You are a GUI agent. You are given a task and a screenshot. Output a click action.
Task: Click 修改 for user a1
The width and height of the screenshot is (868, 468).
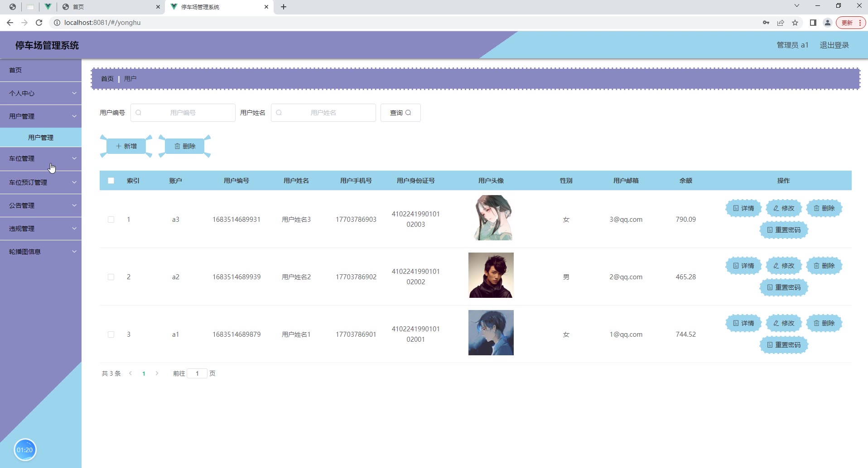coord(784,323)
